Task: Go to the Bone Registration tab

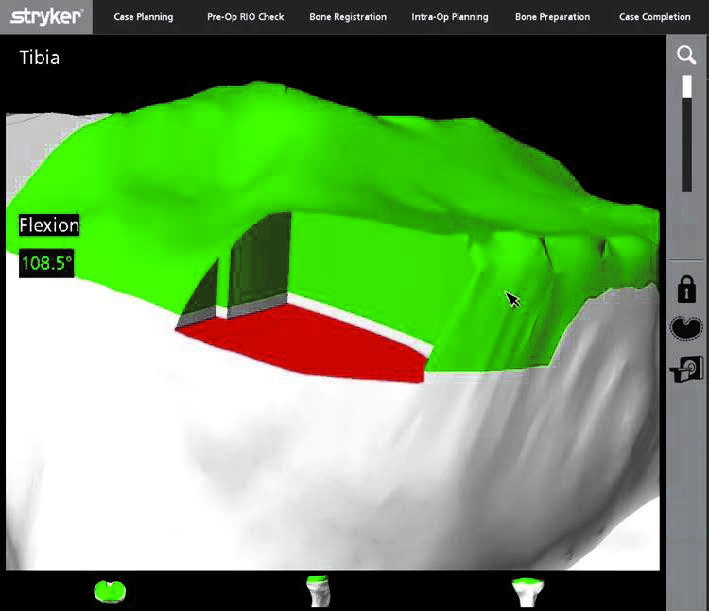Action: click(x=347, y=17)
